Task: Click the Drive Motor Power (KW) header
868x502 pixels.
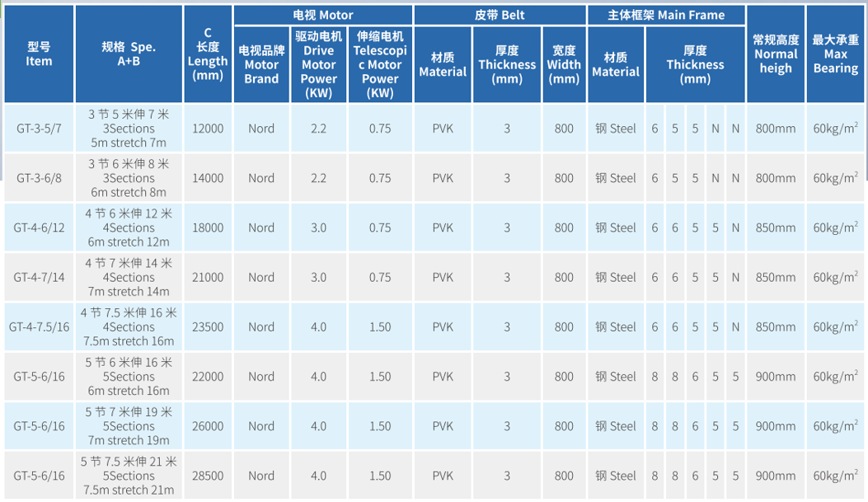Action: pos(319,65)
